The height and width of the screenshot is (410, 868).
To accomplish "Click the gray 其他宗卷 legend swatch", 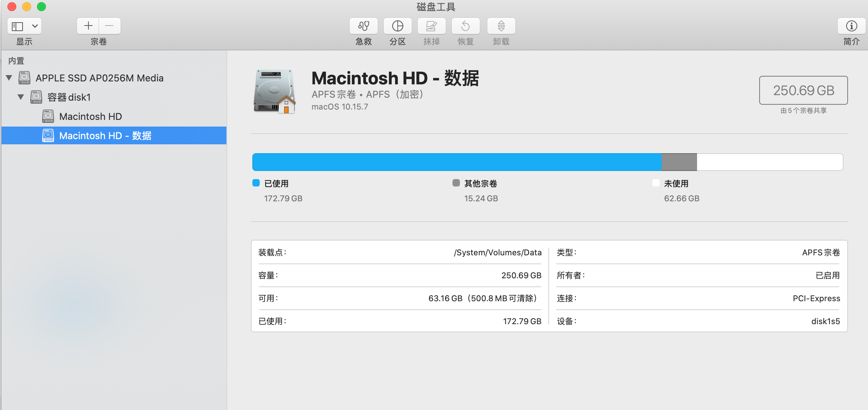I will point(456,183).
